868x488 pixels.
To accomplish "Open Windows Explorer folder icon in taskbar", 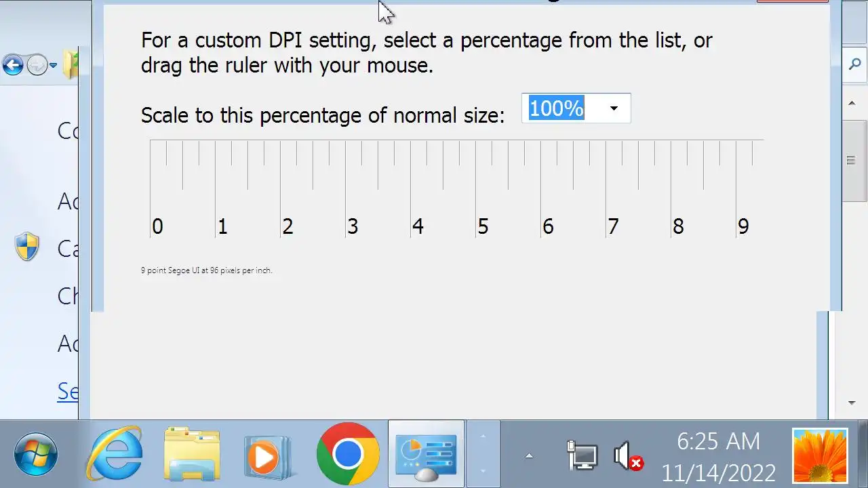I will pos(192,454).
